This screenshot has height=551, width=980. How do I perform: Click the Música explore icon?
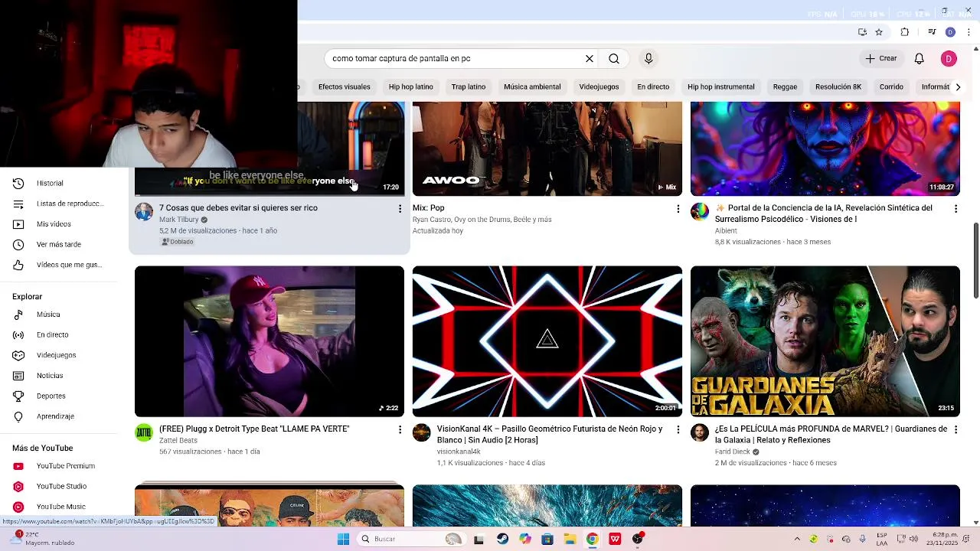tap(19, 315)
